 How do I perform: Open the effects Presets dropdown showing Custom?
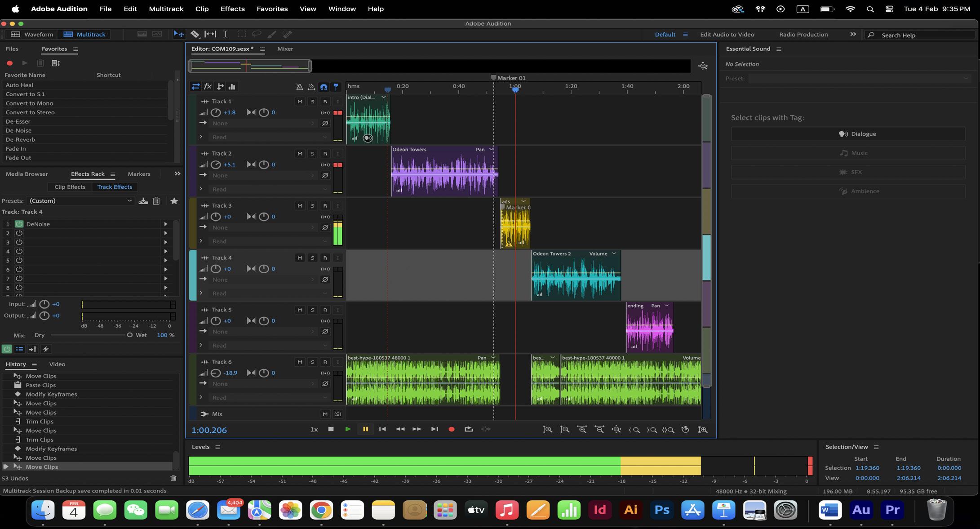[80, 201]
